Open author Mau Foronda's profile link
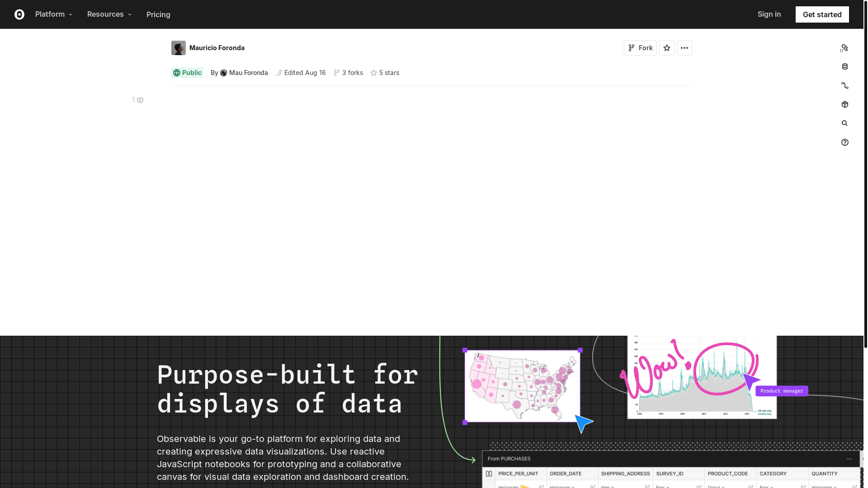This screenshot has height=488, width=868. 244,73
